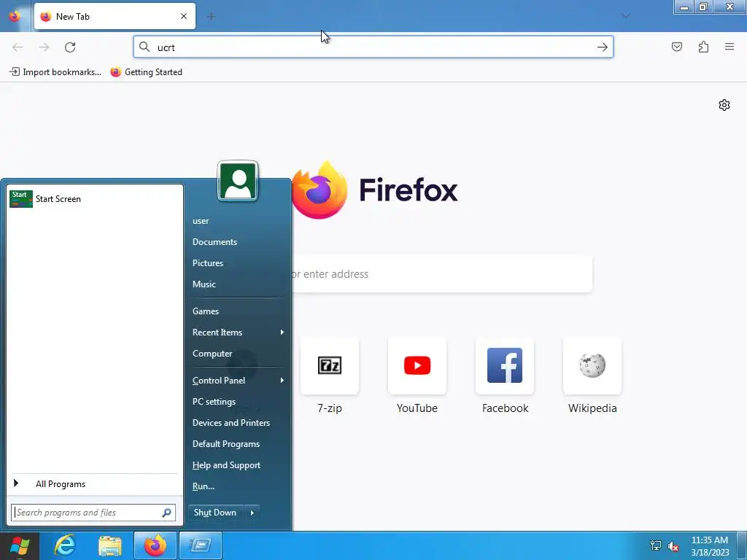Open Music from the Start menu
The image size is (747, 560).
pos(204,284)
